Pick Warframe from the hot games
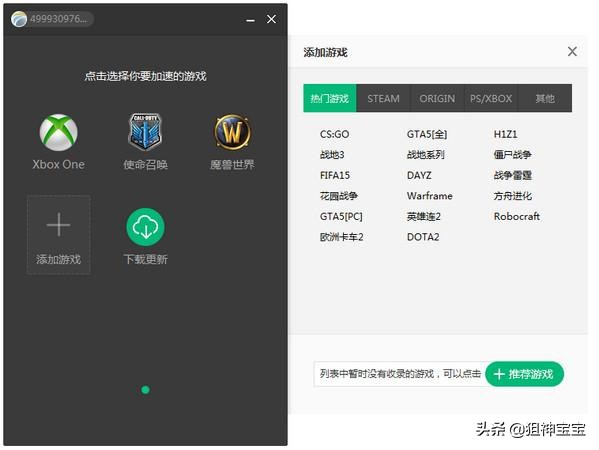Screen dimensions: 599x450 point(429,196)
